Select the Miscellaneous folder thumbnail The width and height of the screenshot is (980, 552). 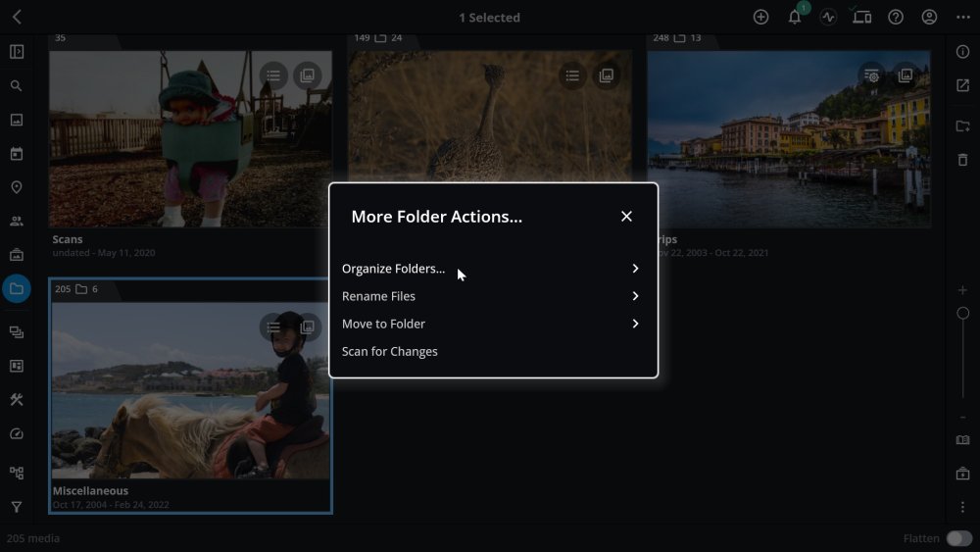[x=191, y=390]
